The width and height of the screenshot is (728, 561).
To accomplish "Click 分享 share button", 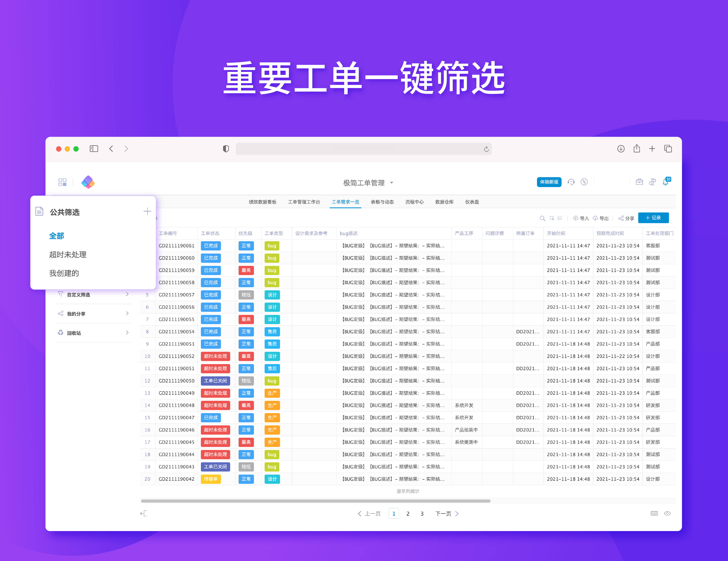I will (626, 218).
